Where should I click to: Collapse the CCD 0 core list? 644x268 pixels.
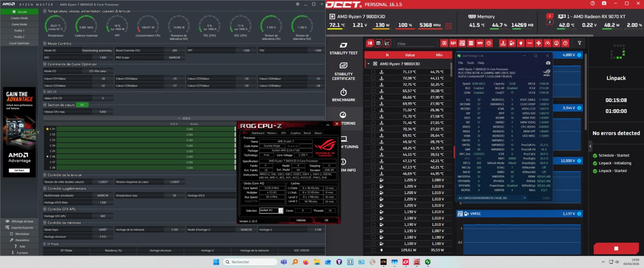pos(179,118)
